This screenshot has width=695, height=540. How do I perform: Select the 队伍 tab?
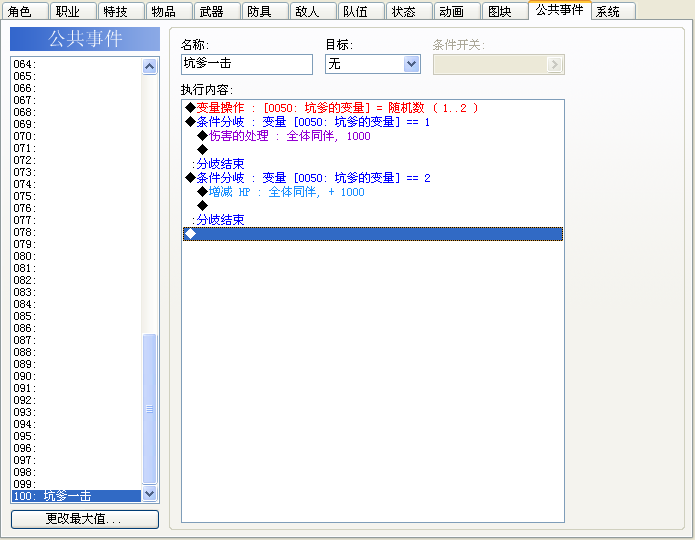361,11
